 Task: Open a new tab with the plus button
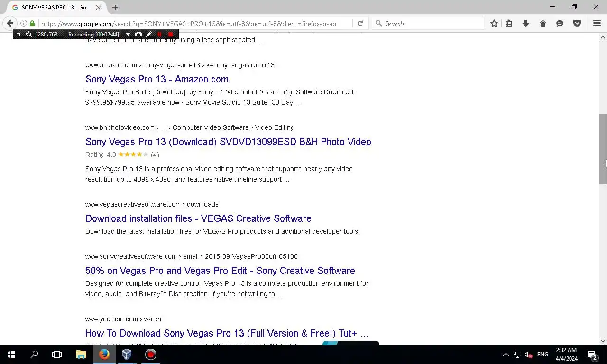pos(115,7)
